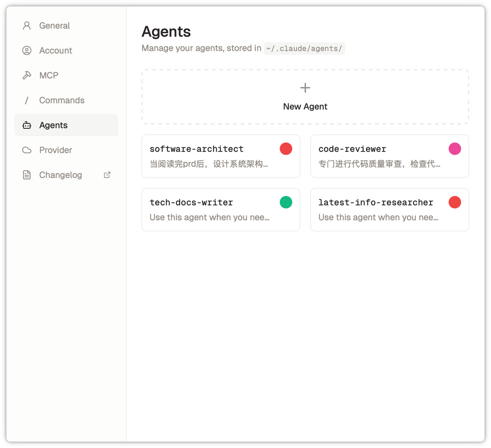491x448 pixels.
Task: Click the plus icon above New Agent
Action: 305,88
